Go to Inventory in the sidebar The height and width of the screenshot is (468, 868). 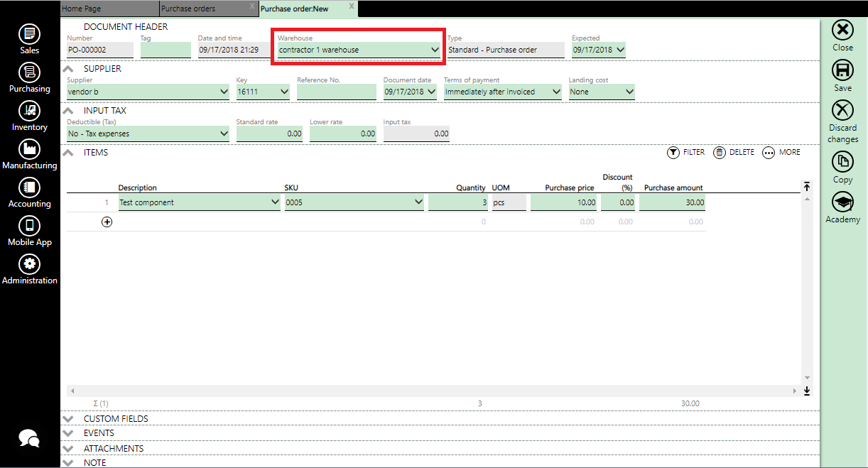(29, 110)
